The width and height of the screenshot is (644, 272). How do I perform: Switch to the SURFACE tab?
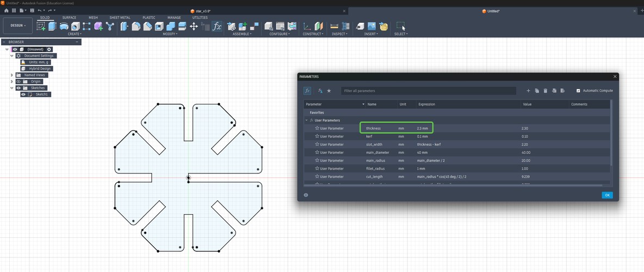click(69, 17)
